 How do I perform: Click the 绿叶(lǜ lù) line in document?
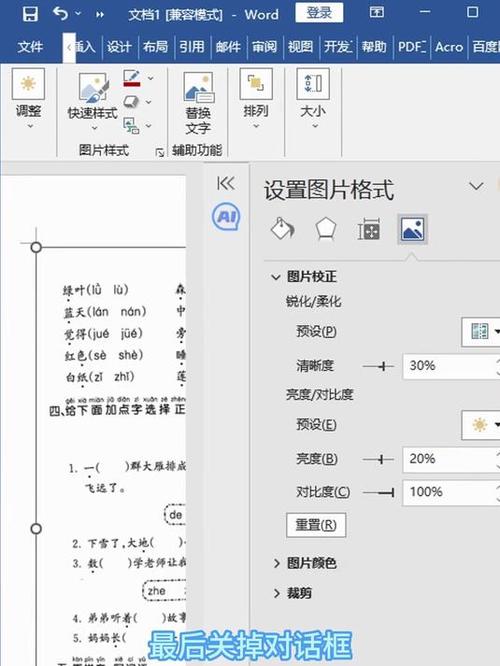(x=96, y=290)
